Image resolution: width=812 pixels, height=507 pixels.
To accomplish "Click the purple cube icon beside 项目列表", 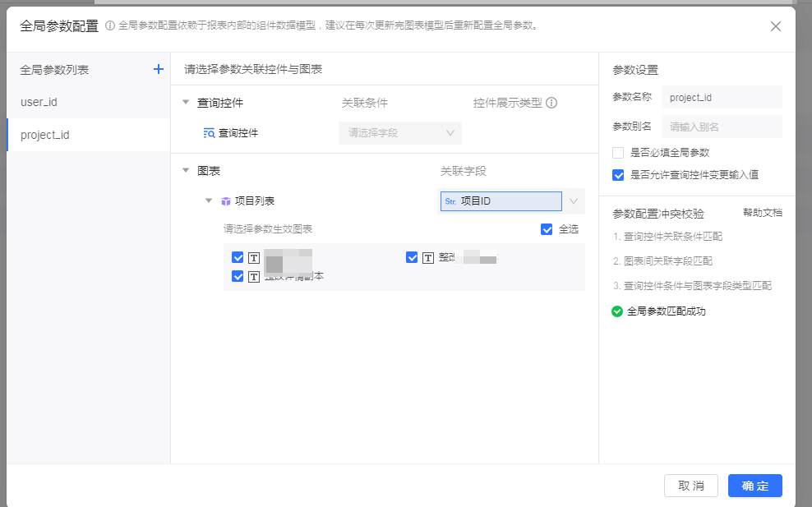I will coord(226,201).
